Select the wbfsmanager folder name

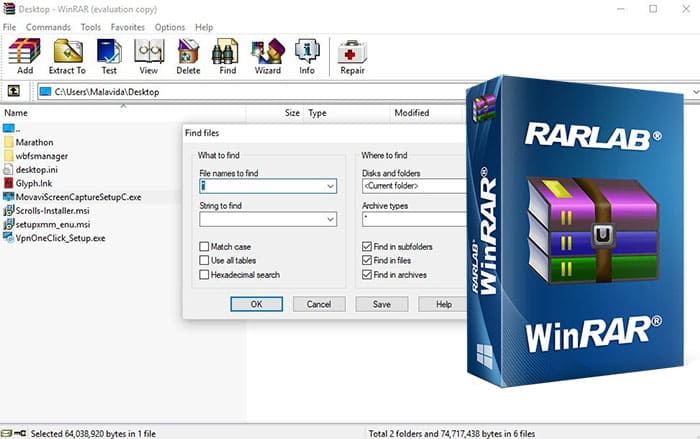[42, 156]
